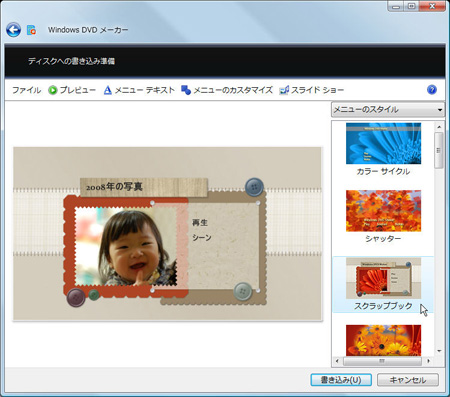Viewport: 450px width, 397px height.
Task: Click the baby photo in the preview
Action: pos(126,246)
